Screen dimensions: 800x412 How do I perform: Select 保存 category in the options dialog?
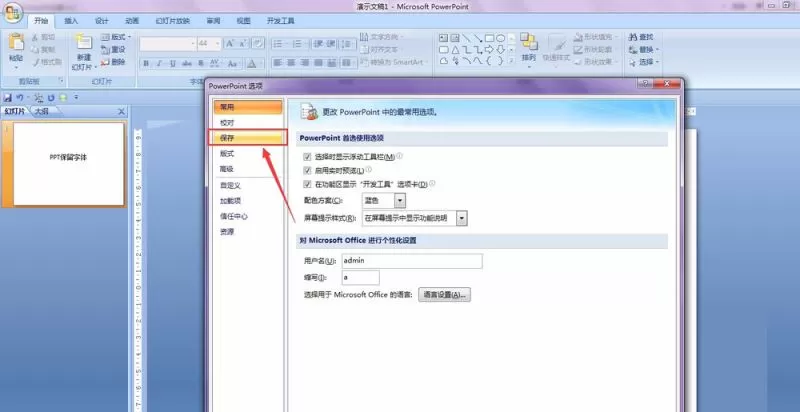pyautogui.click(x=247, y=138)
